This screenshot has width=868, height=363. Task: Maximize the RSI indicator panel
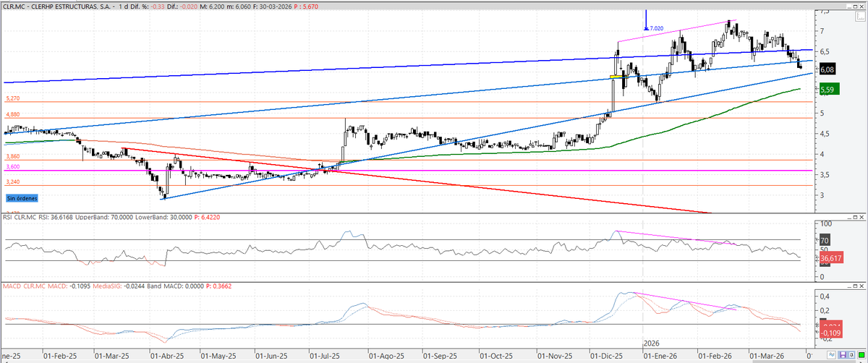coord(855,217)
